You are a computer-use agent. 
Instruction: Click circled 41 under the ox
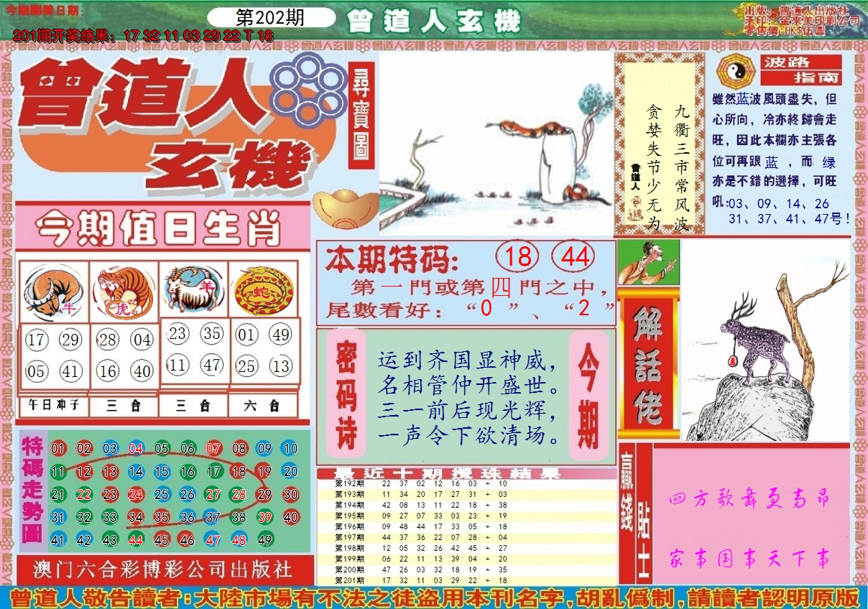coord(70,371)
